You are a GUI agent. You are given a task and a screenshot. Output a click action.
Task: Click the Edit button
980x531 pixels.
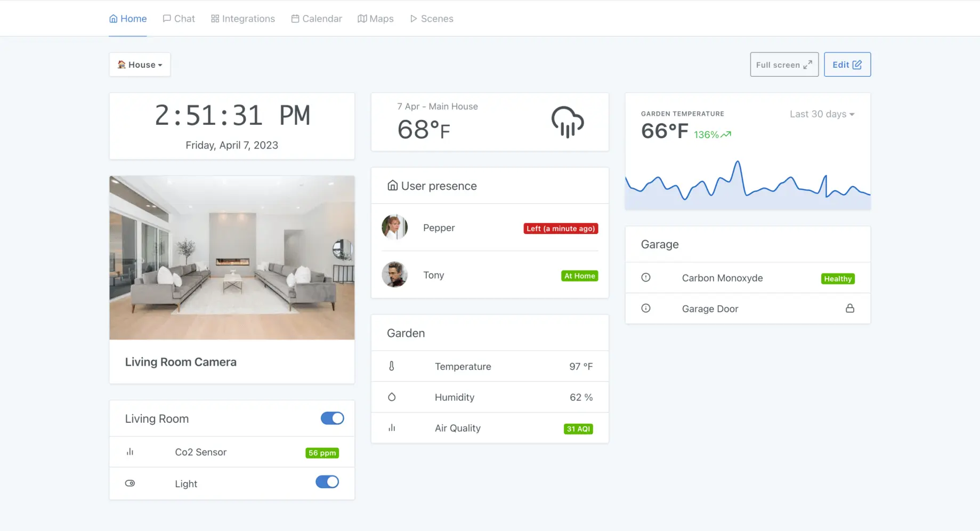847,65
